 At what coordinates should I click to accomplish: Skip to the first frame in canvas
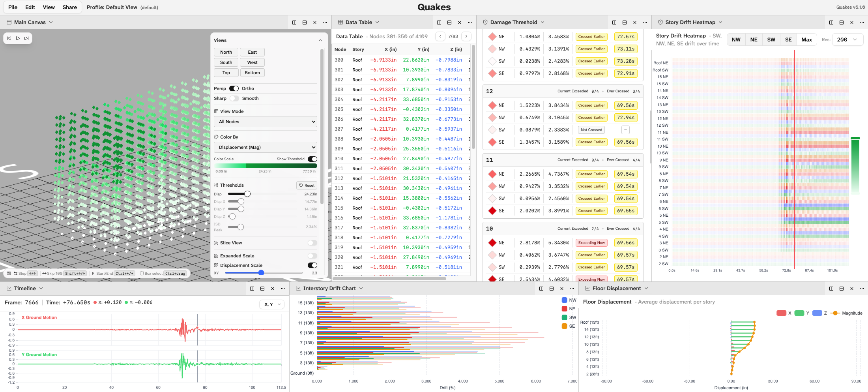pos(9,38)
